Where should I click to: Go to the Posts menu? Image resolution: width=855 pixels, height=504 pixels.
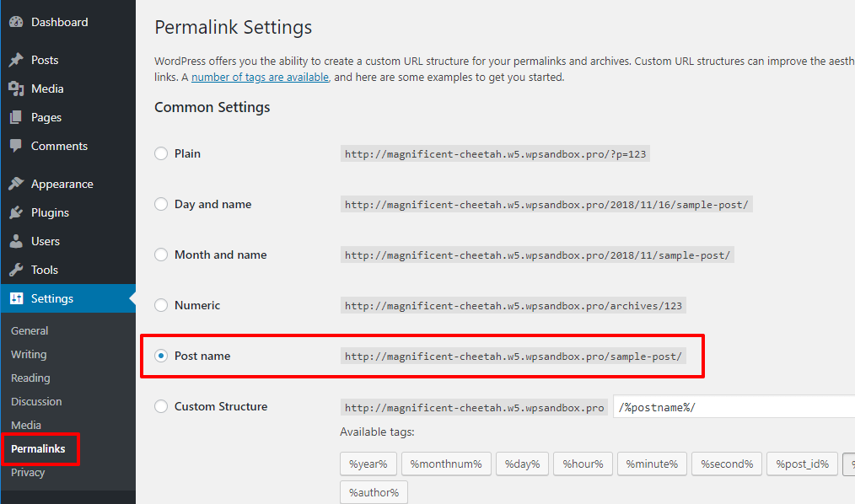coord(45,60)
